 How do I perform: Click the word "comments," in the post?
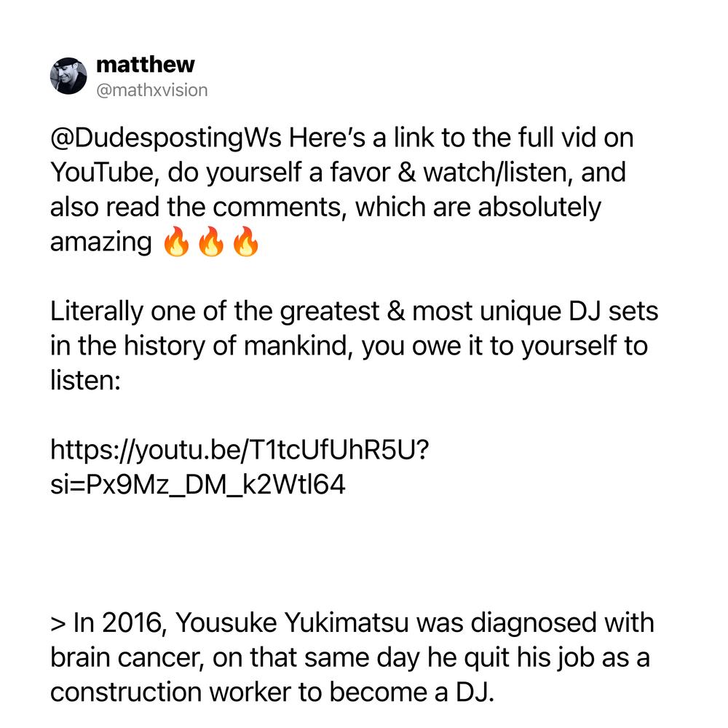tap(280, 207)
